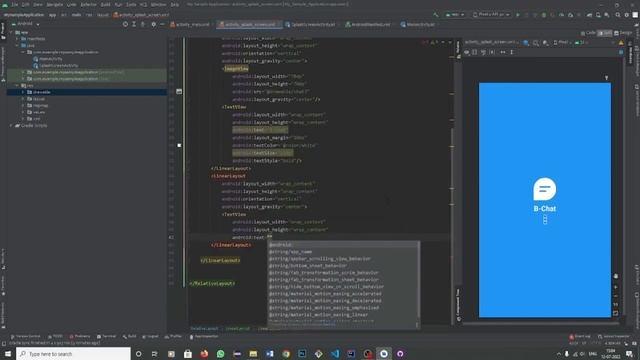640x360 pixels.
Task: Select the mipmap folder in project tree
Action: pyautogui.click(x=40, y=105)
